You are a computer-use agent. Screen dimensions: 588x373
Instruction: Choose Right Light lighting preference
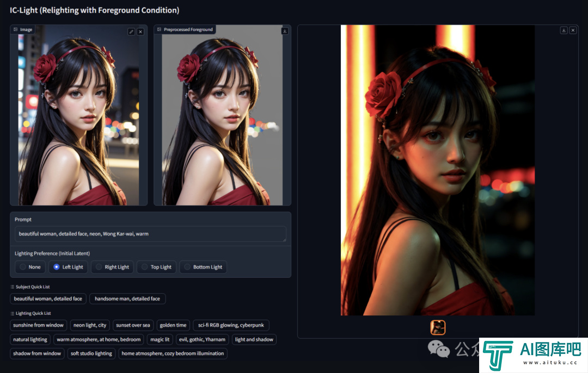[x=112, y=267]
